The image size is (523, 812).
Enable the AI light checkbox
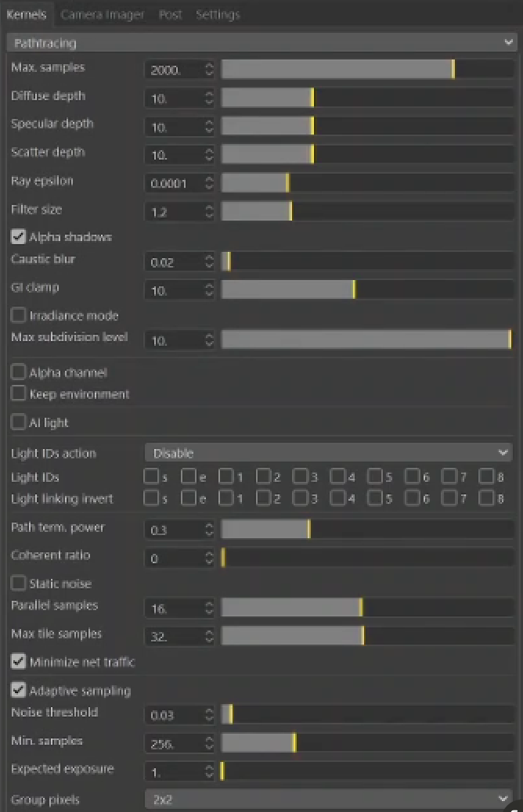[19, 422]
